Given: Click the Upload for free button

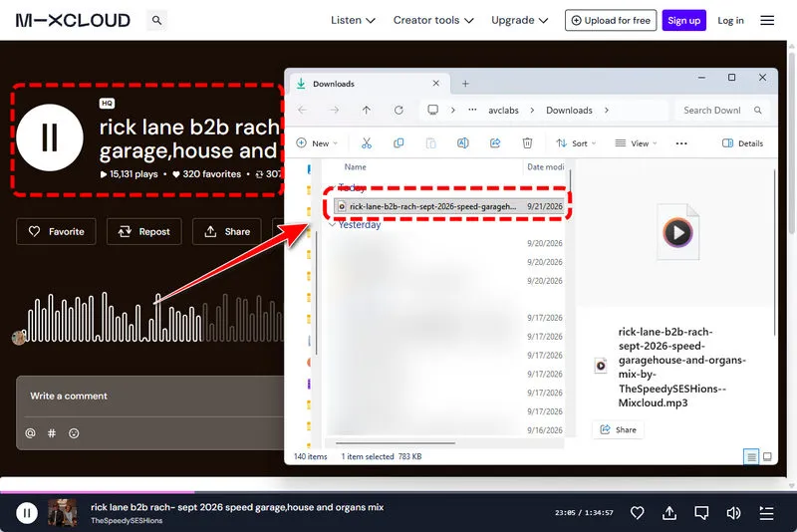Looking at the screenshot, I should (x=611, y=20).
